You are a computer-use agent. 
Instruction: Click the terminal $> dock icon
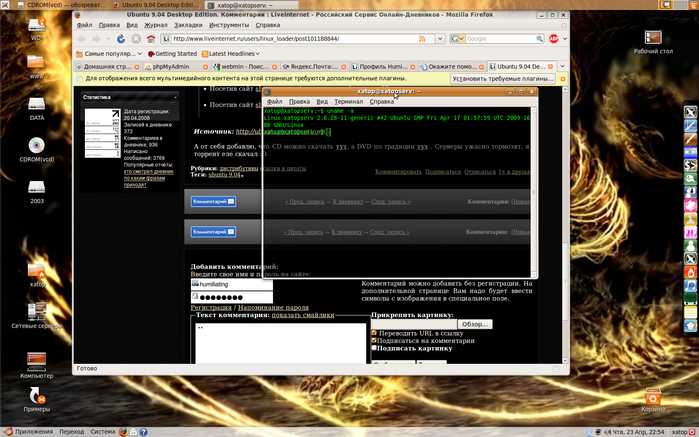coord(691,165)
